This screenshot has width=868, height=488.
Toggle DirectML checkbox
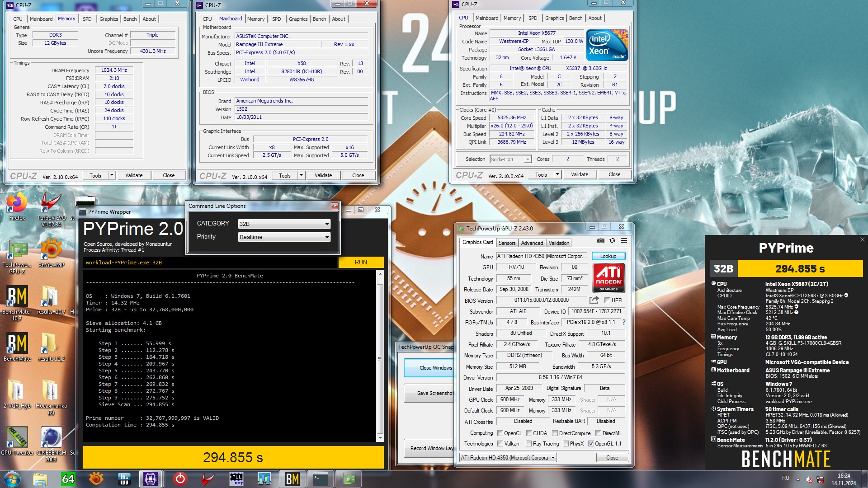[598, 433]
